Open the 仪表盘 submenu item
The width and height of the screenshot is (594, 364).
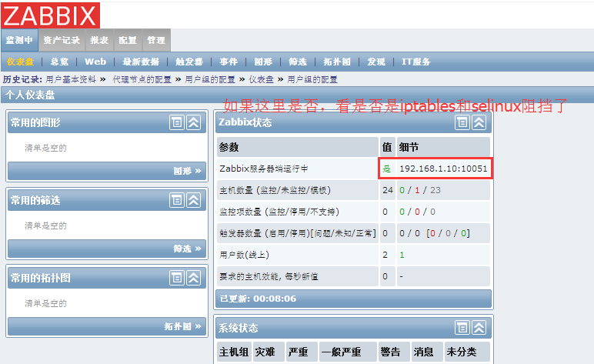20,62
